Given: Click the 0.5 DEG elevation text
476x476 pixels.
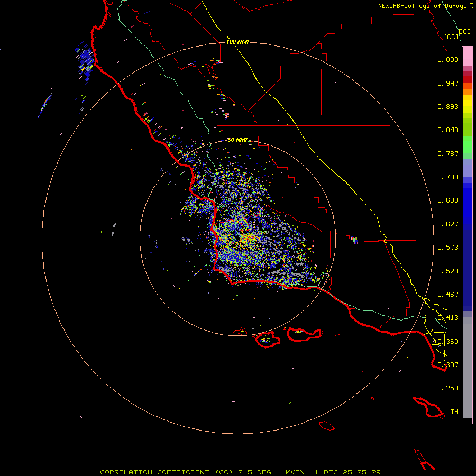Looking at the screenshot, I should coord(254,472).
